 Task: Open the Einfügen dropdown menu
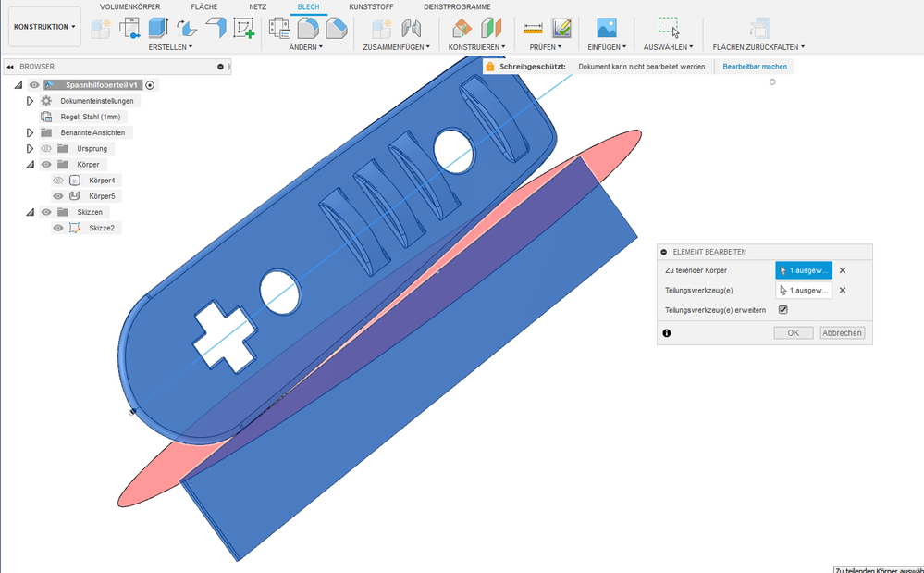click(607, 47)
